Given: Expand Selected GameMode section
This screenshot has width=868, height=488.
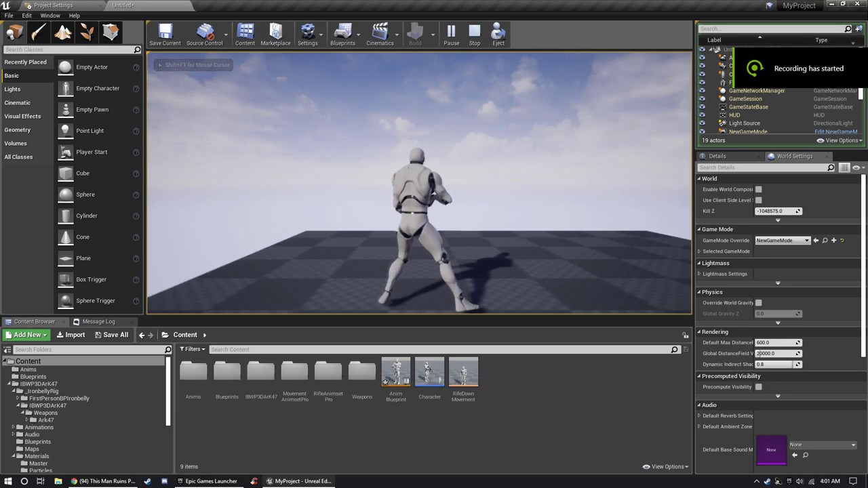Looking at the screenshot, I should (699, 251).
